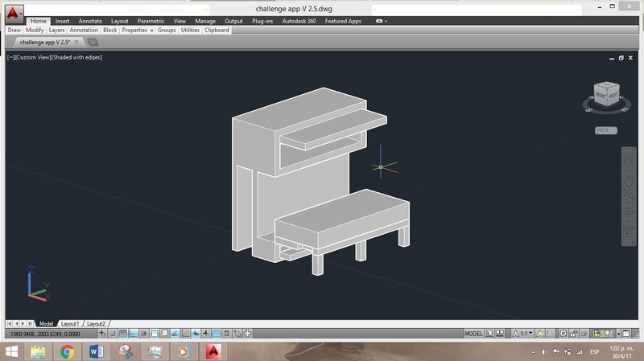Open the Annotate ribbon tab
644x361 pixels.
[x=89, y=21]
